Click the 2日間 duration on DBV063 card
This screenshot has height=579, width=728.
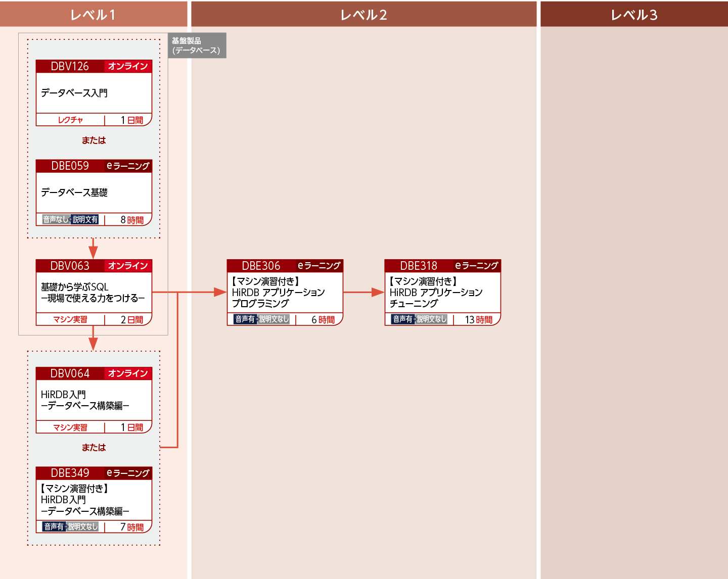132,319
